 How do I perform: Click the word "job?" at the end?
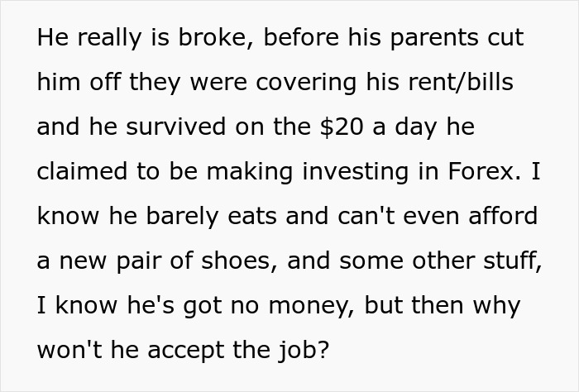pos(301,351)
